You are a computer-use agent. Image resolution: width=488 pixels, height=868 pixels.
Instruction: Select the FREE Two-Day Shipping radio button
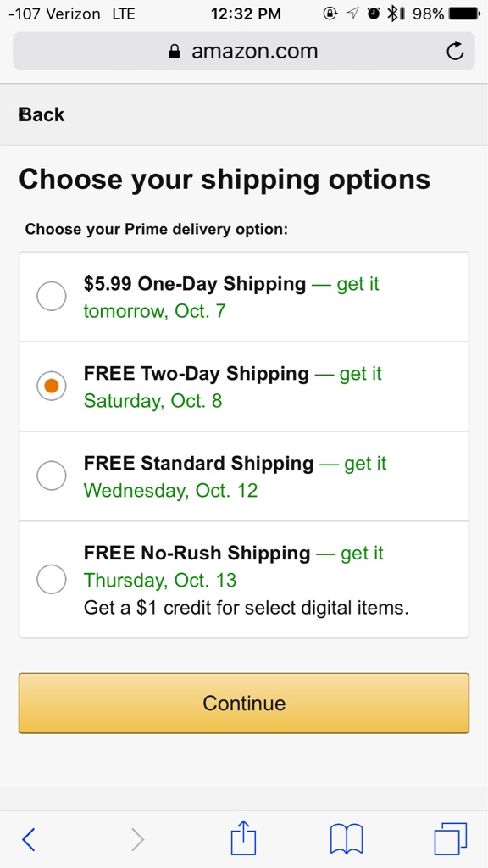point(52,387)
